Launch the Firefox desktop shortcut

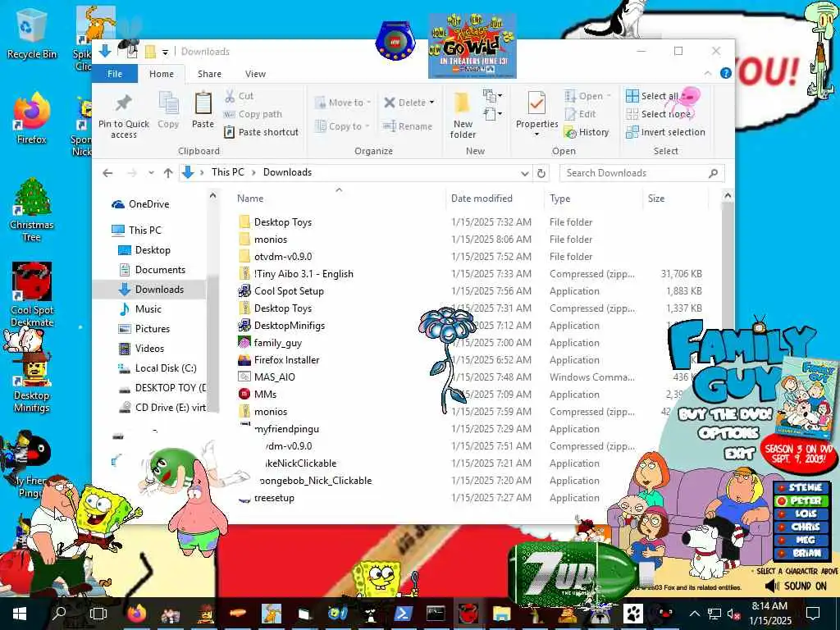point(31,118)
